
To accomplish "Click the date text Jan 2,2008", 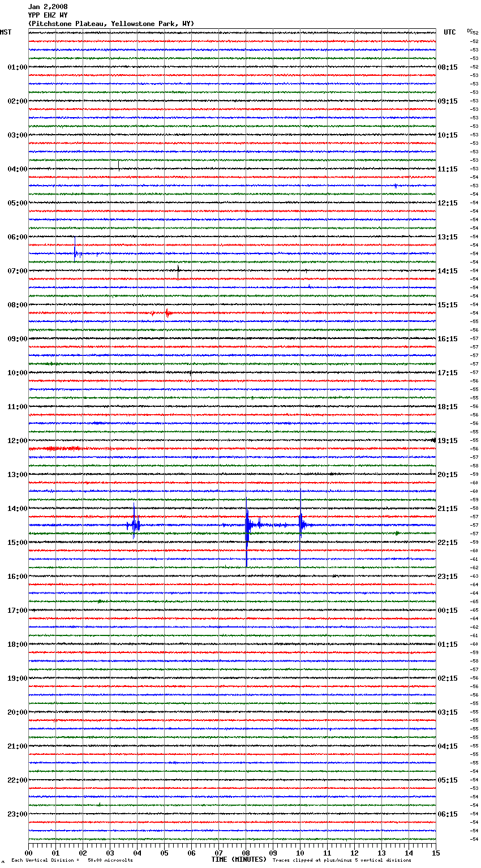I will (x=48, y=7).
